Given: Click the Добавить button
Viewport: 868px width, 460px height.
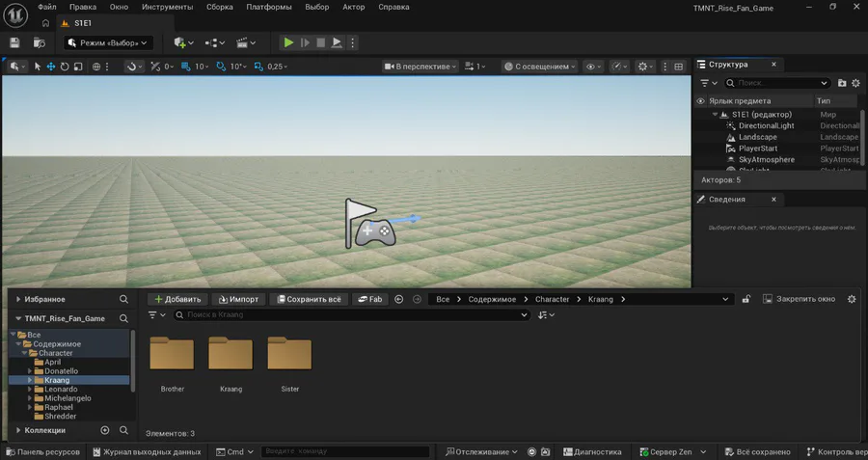Looking at the screenshot, I should tap(177, 299).
